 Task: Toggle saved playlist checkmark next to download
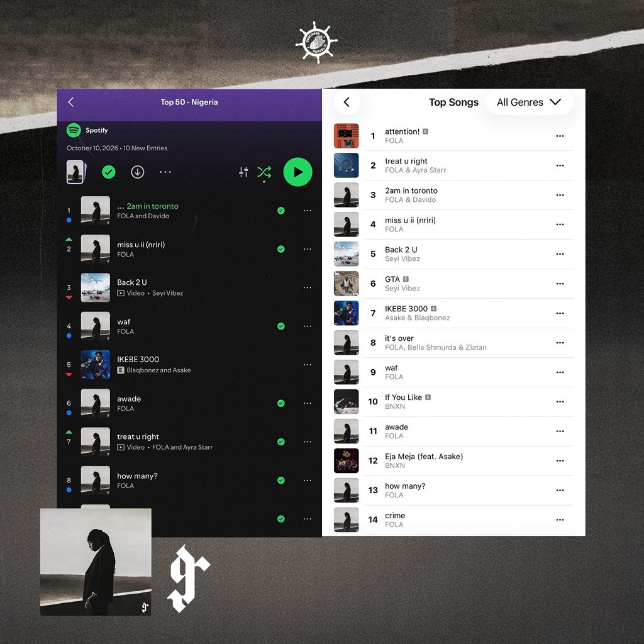tap(108, 172)
